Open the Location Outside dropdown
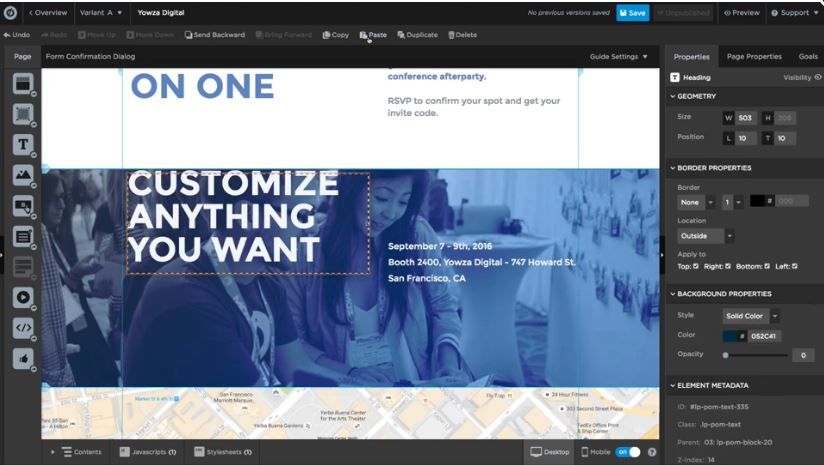 click(706, 236)
